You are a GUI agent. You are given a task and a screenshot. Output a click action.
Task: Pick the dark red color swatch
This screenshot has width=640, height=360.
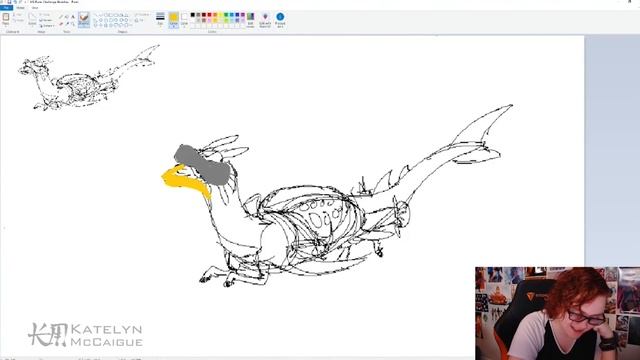pos(204,15)
